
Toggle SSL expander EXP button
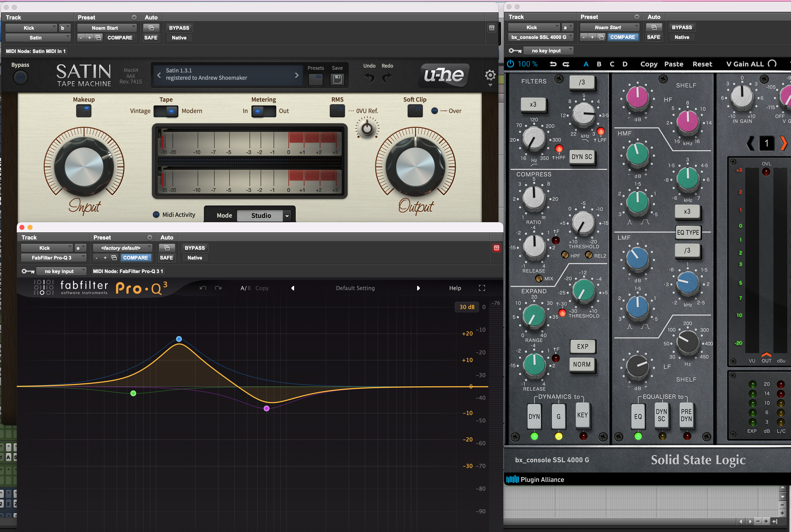tap(582, 346)
